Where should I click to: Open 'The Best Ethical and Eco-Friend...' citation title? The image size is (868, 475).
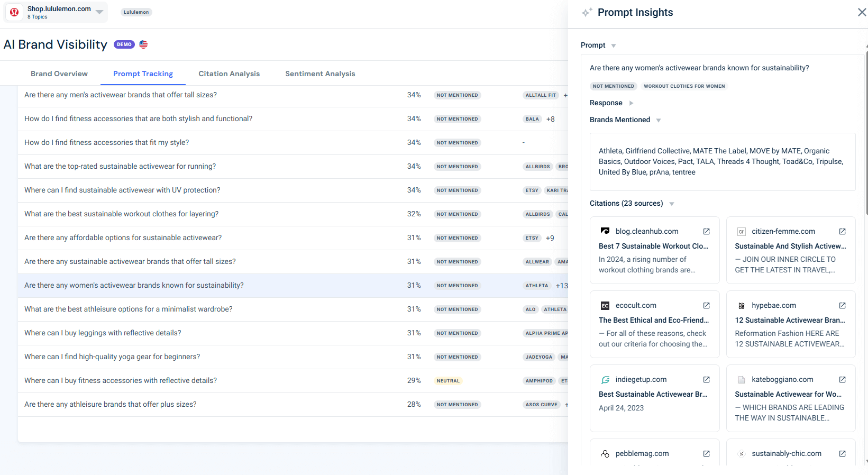coord(654,320)
